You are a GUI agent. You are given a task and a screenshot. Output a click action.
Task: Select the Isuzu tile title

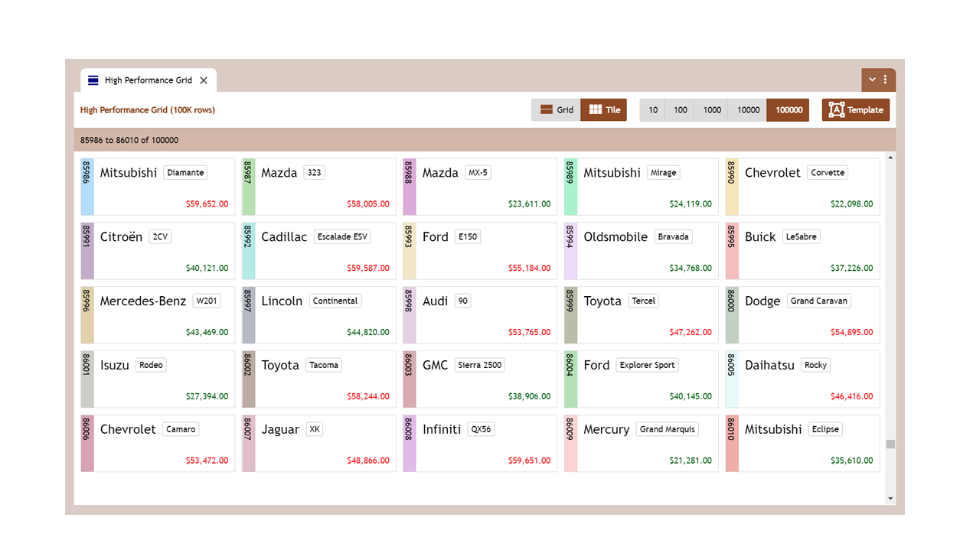click(x=115, y=366)
